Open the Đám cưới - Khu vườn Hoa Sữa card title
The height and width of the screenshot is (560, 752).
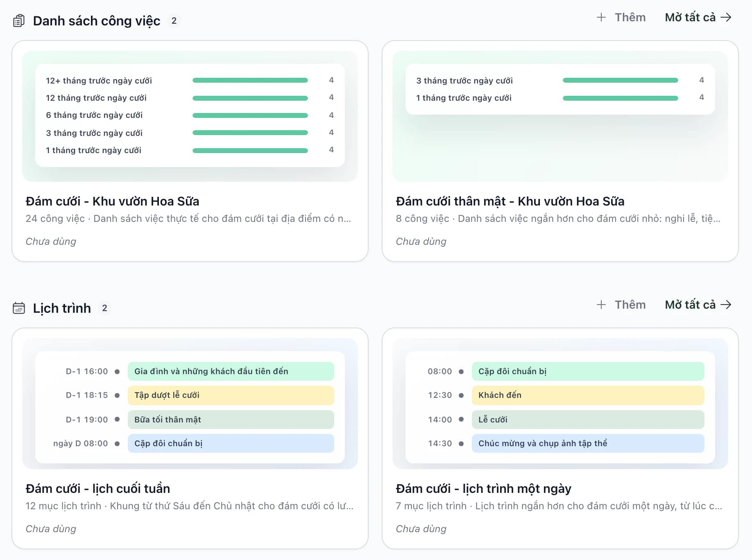pyautogui.click(x=112, y=201)
